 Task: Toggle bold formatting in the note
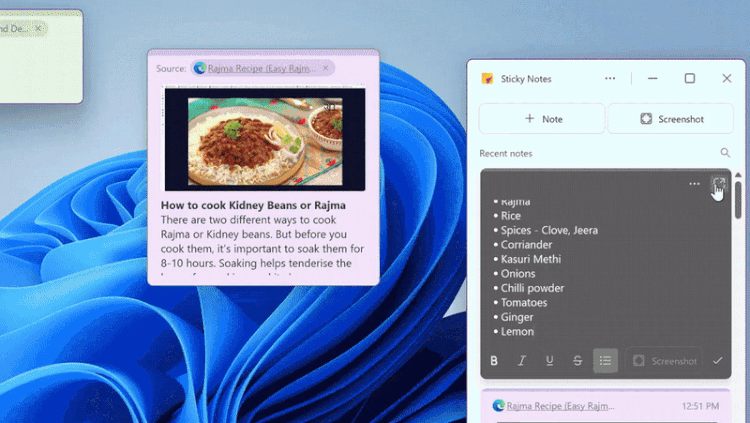tap(494, 361)
